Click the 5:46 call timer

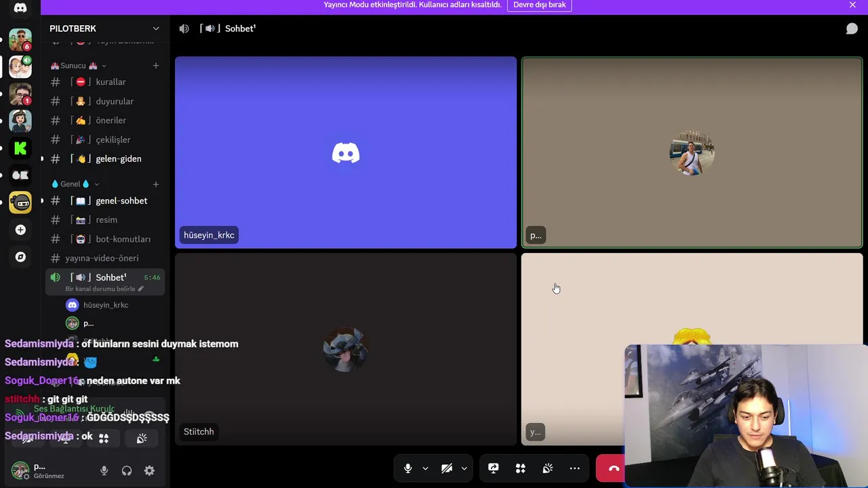[152, 278]
